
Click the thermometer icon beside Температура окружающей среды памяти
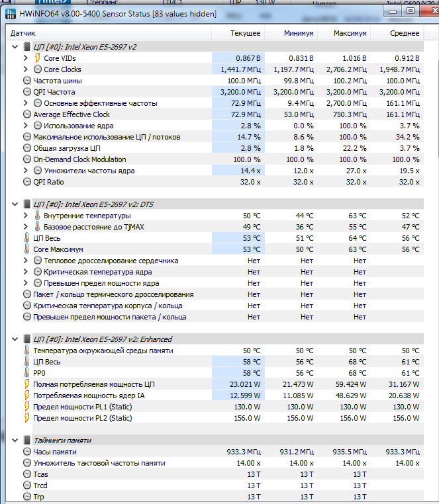[x=26, y=351]
